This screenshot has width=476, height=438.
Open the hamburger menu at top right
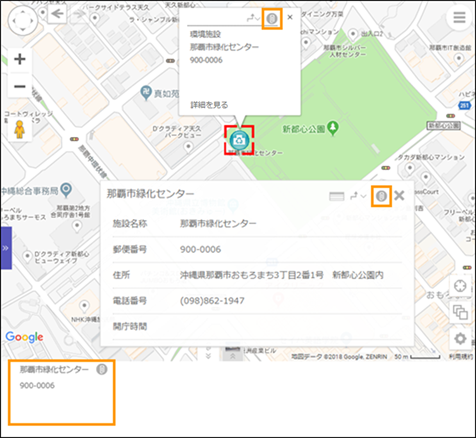tap(459, 17)
